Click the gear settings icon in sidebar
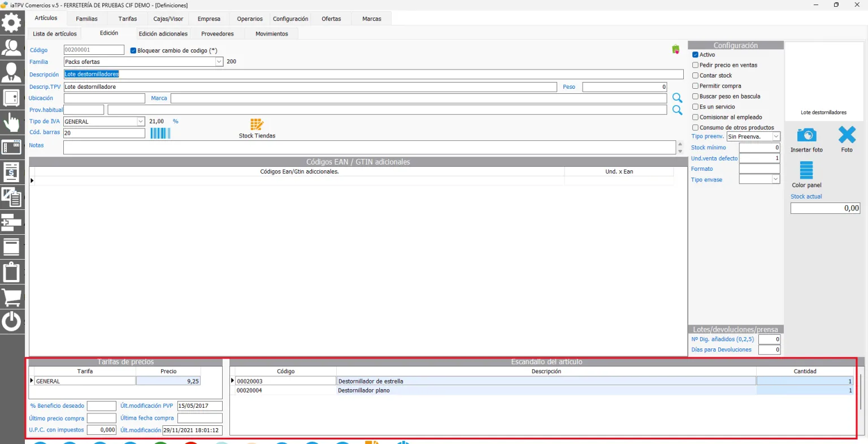The image size is (868, 444). click(12, 23)
